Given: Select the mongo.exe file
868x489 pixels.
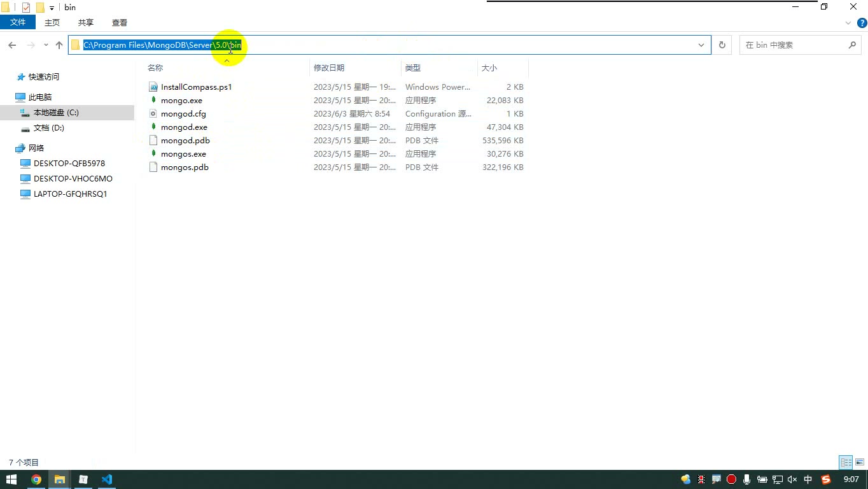Looking at the screenshot, I should (x=181, y=101).
